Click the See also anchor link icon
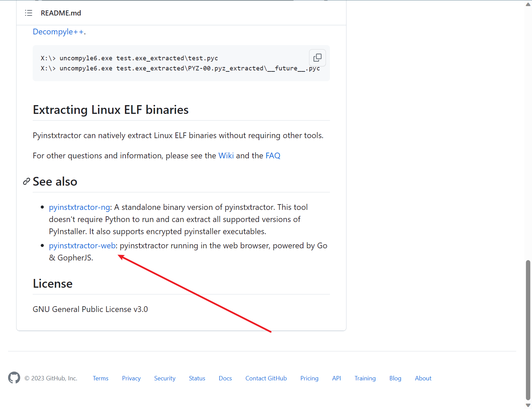532x409 pixels. coord(26,182)
